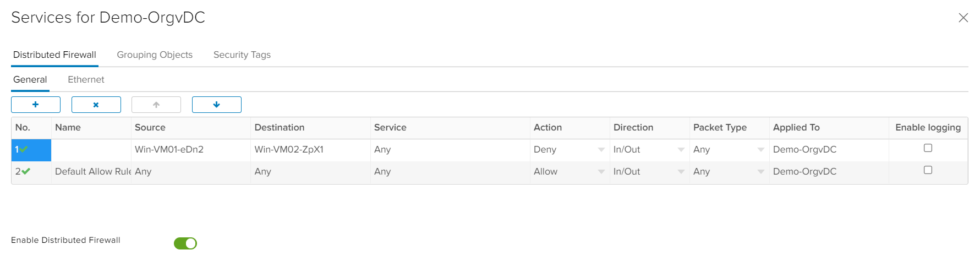This screenshot has height=266, width=980.
Task: Move rule up with the arrow icon
Action: point(156,105)
